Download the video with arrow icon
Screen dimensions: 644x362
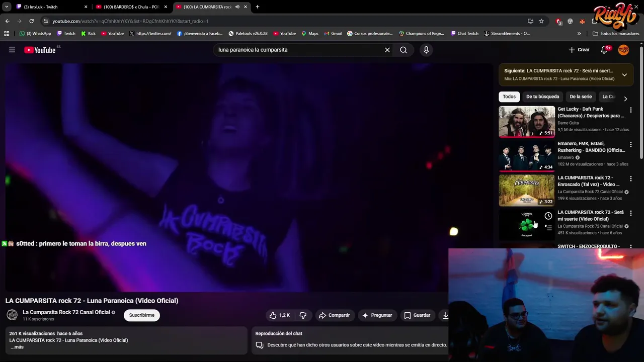pos(445,315)
